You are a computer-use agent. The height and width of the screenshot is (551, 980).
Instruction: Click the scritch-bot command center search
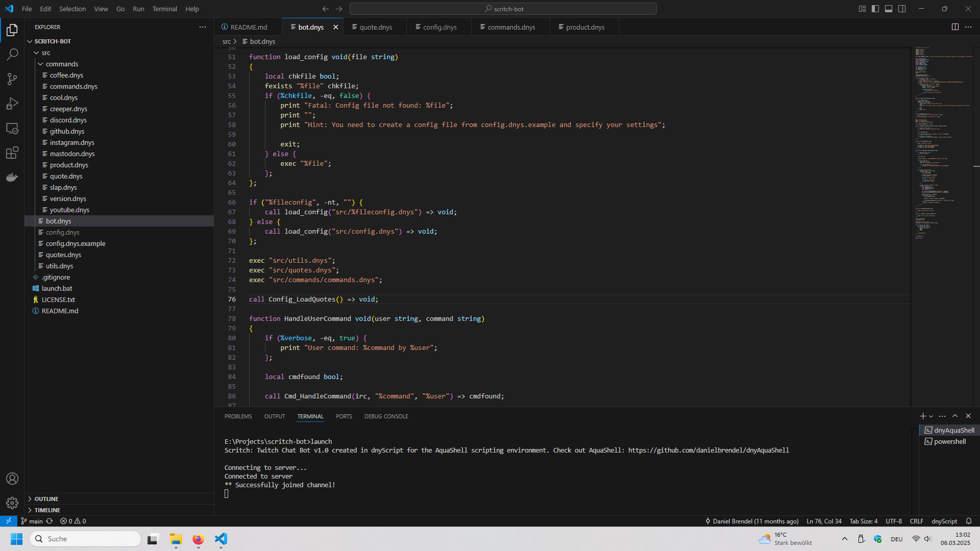pyautogui.click(x=503, y=9)
